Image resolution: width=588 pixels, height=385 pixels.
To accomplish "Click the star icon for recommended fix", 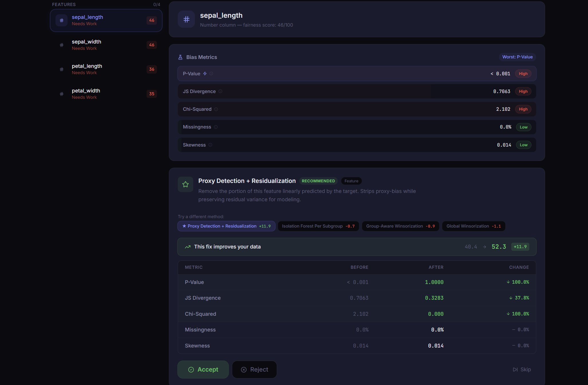I will point(186,184).
